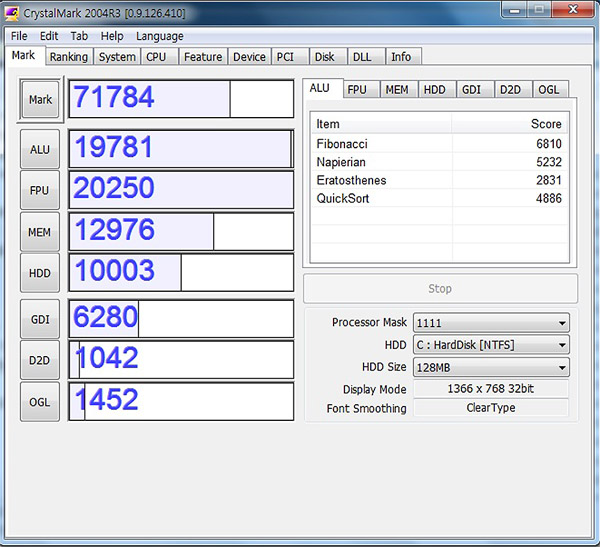Switch to the Ranking tab
Screen dimensions: 600x547
[x=69, y=57]
